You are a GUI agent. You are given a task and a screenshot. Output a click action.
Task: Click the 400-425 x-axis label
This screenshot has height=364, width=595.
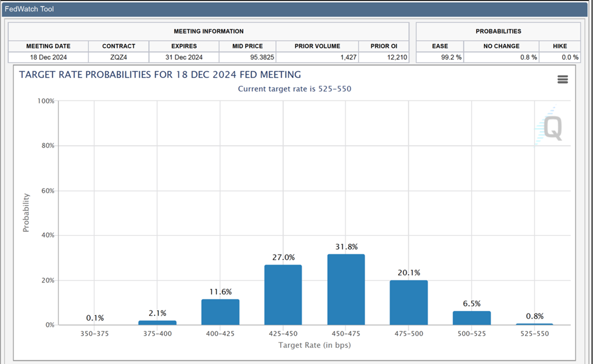[220, 334]
